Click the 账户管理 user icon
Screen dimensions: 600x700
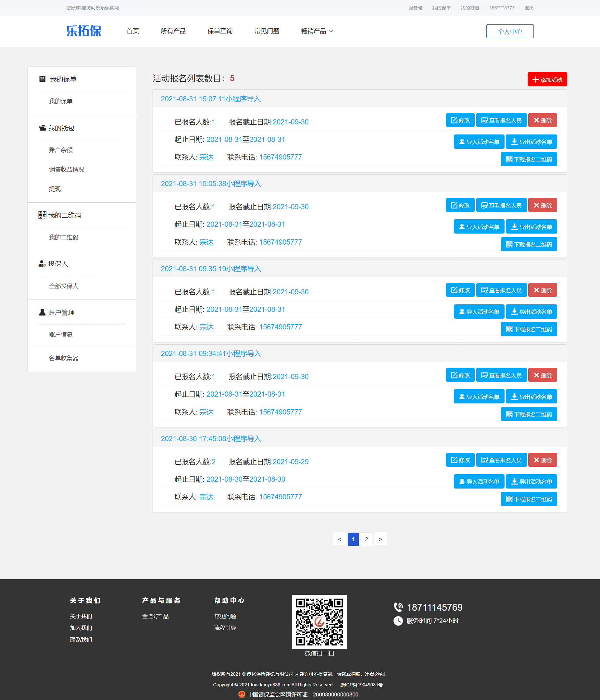pyautogui.click(x=42, y=312)
